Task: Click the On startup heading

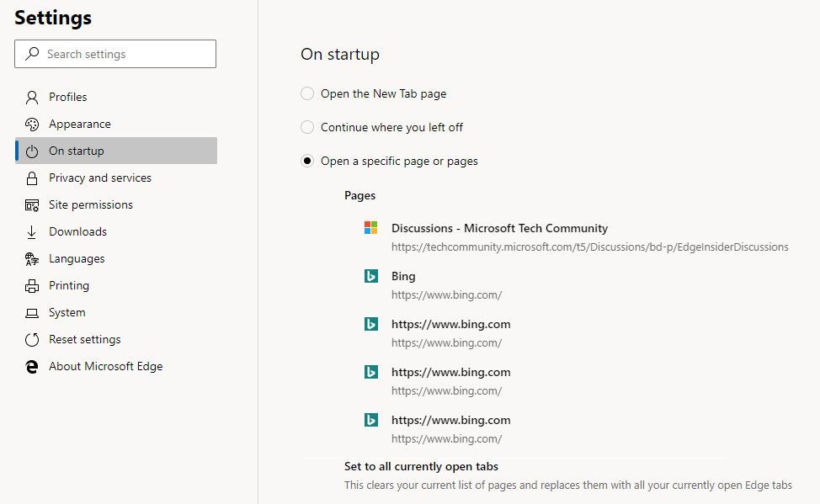Action: tap(340, 55)
